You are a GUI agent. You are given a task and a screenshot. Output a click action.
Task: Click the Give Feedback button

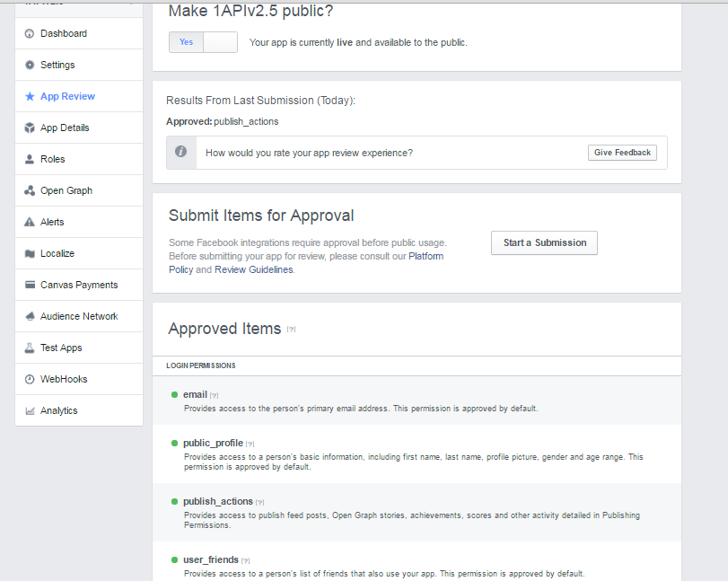[x=622, y=153]
